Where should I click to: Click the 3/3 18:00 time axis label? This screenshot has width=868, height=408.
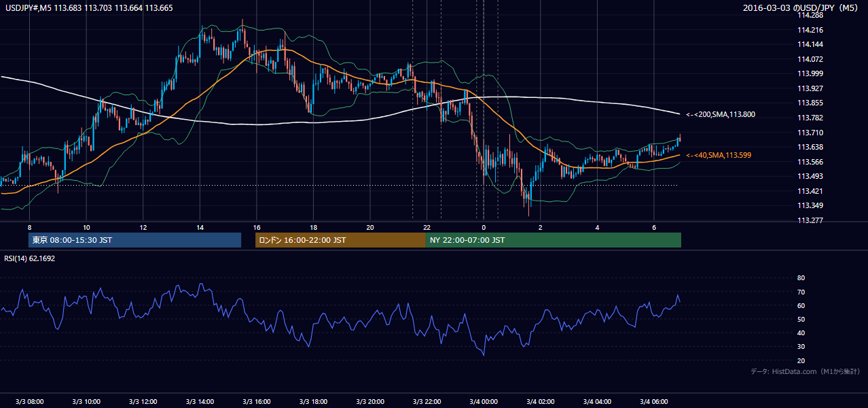(313, 402)
